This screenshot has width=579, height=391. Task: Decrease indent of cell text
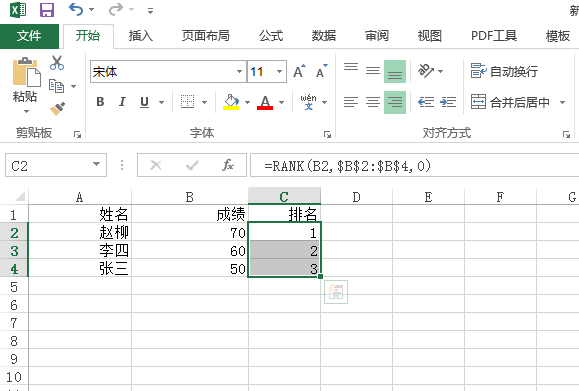(x=426, y=102)
